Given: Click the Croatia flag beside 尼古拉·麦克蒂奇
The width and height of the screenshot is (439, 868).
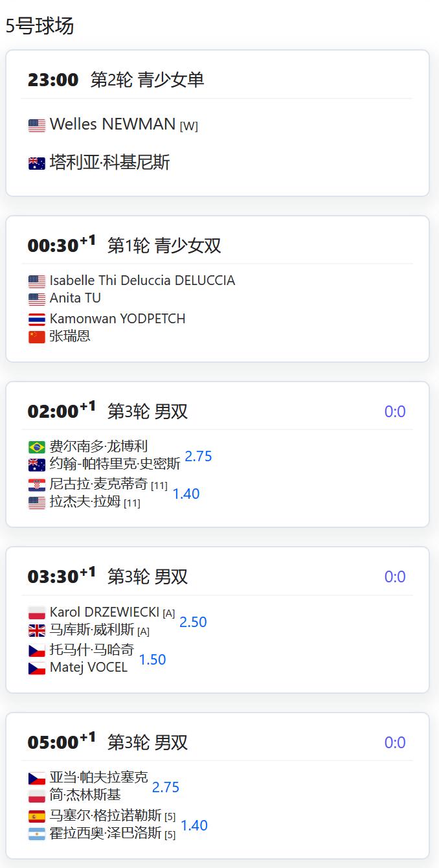Looking at the screenshot, I should [x=37, y=485].
